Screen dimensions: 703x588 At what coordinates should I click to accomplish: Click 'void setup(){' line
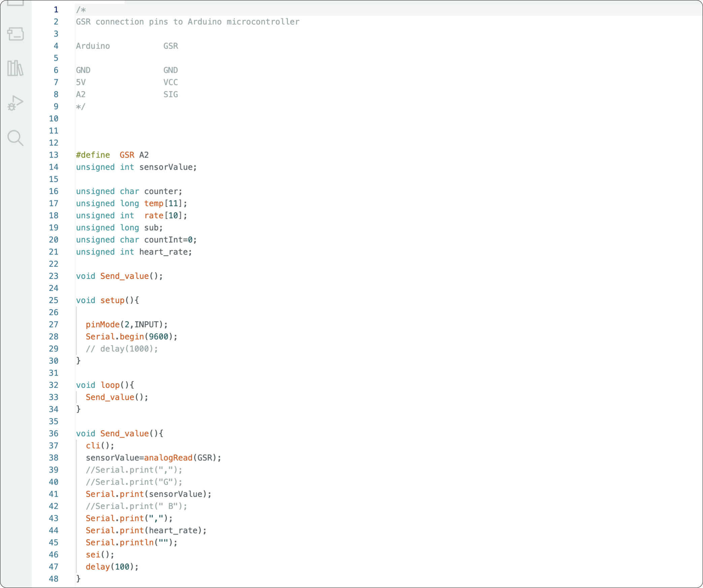tap(107, 300)
